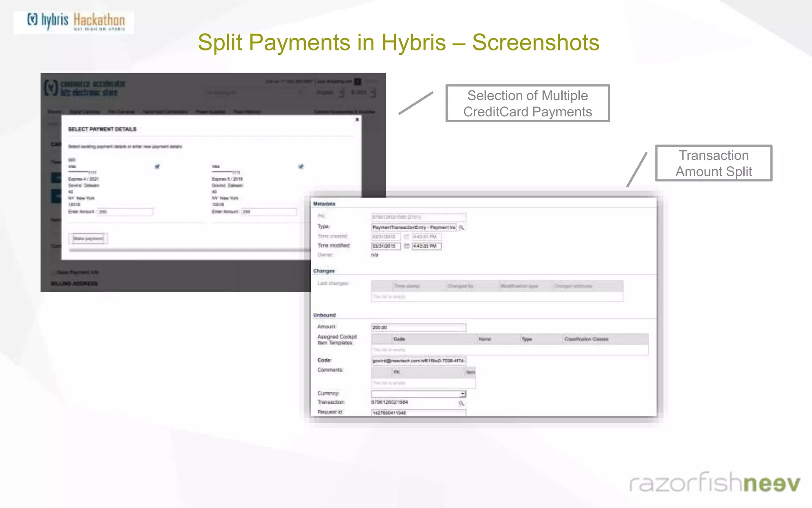Click the search icon beside the Type field
This screenshot has height=508, width=812.
click(x=462, y=228)
